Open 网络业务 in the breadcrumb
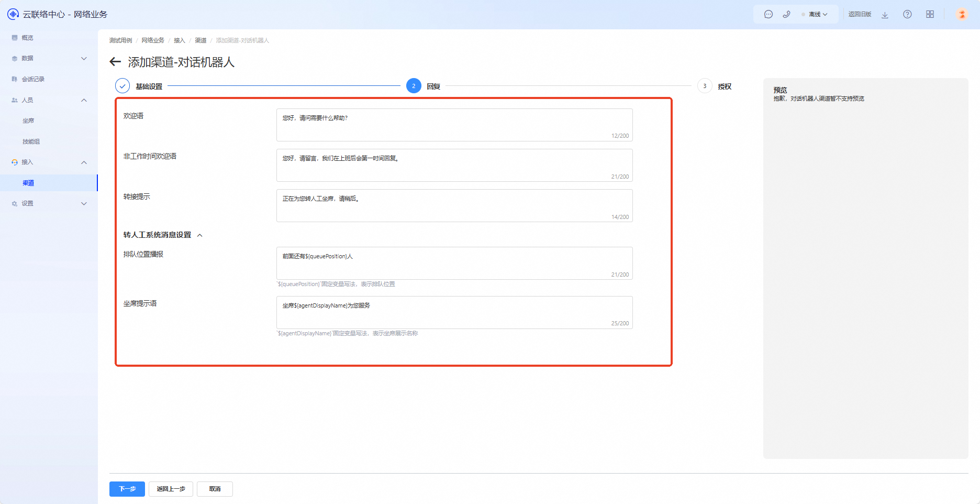Image resolution: width=980 pixels, height=504 pixels. [153, 40]
